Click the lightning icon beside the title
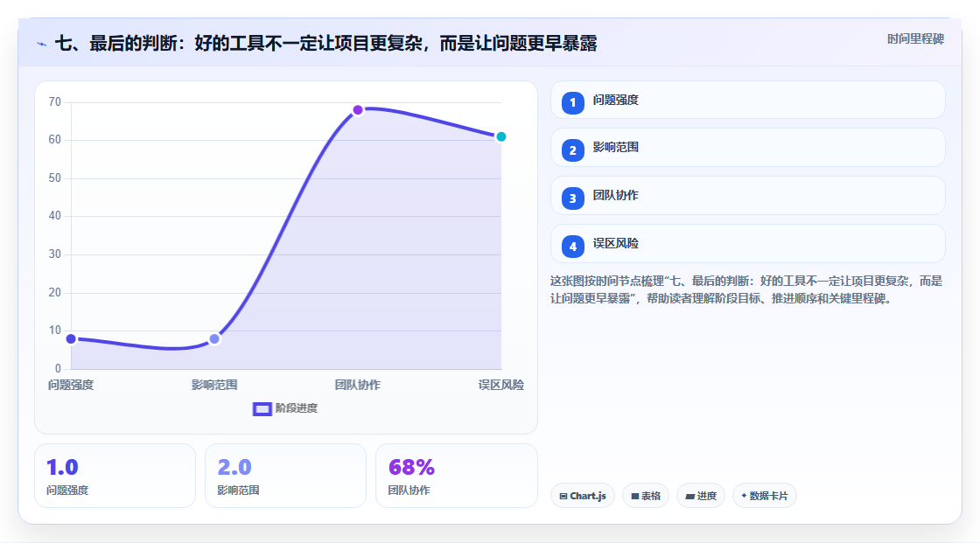The image size is (980, 543). tap(41, 45)
